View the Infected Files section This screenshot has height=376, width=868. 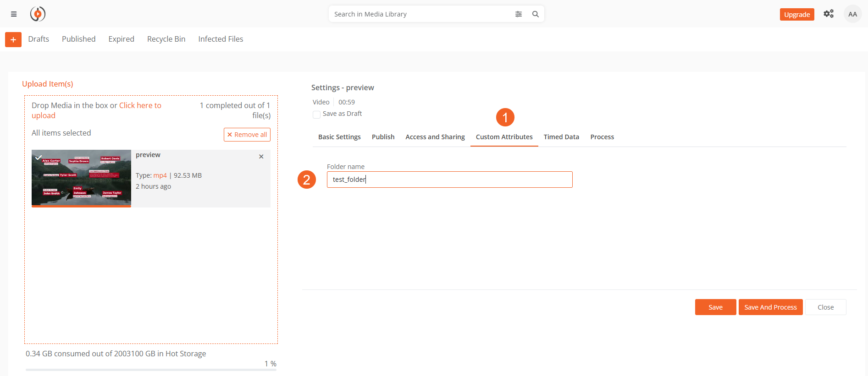point(221,39)
